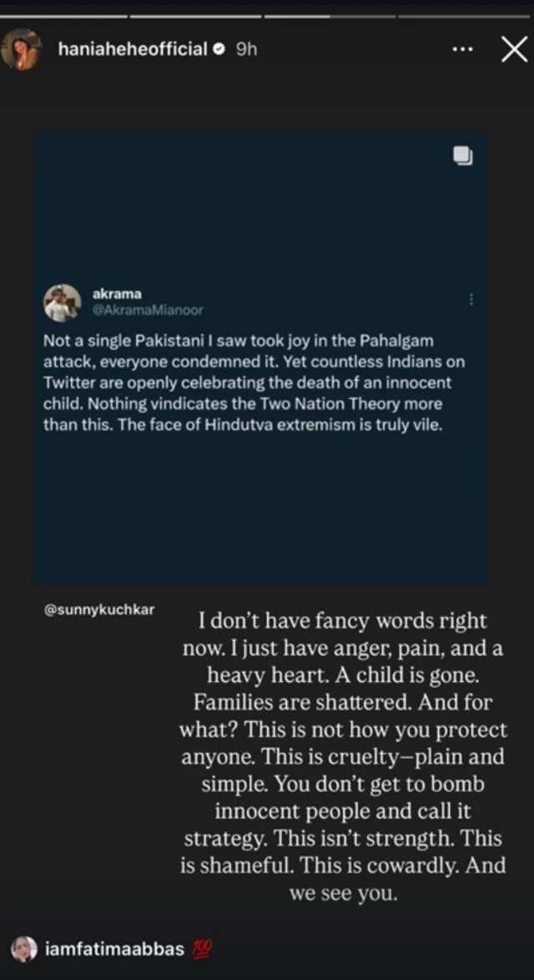Screen dimensions: 534x980
Task: Click the haniaheheofficial username
Action: (133, 49)
